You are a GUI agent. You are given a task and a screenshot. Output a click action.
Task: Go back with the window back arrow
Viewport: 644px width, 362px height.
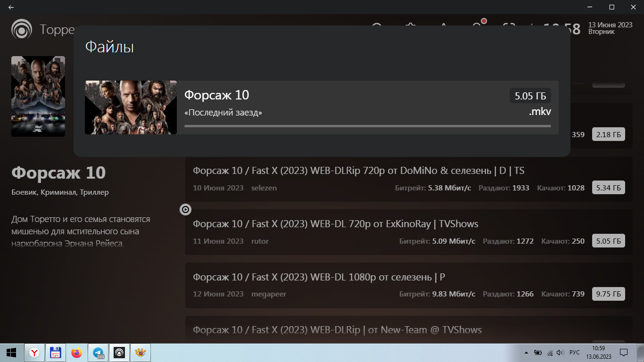[x=11, y=7]
